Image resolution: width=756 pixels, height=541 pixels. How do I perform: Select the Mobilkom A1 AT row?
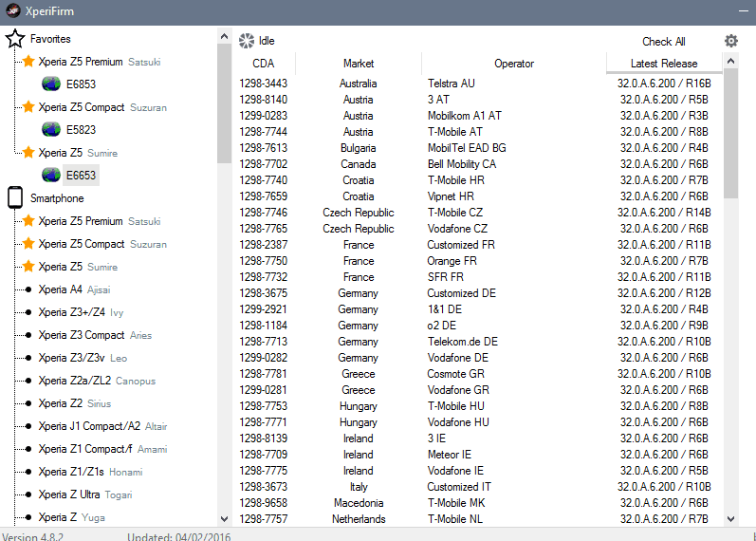click(x=478, y=116)
